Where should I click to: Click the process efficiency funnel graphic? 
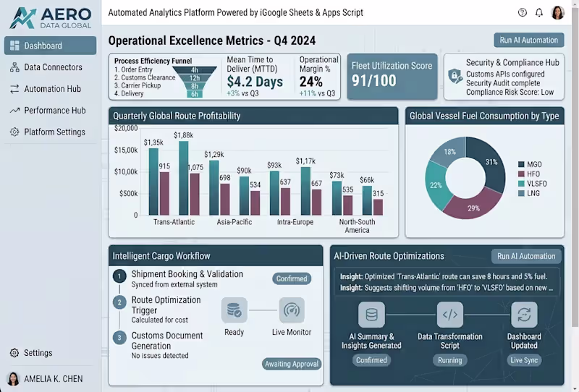[195, 82]
